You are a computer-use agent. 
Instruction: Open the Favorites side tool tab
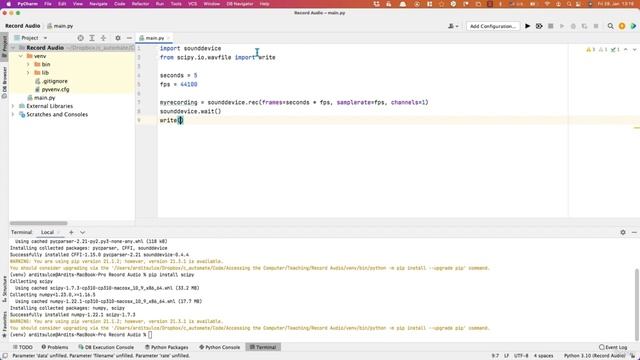pos(4,324)
